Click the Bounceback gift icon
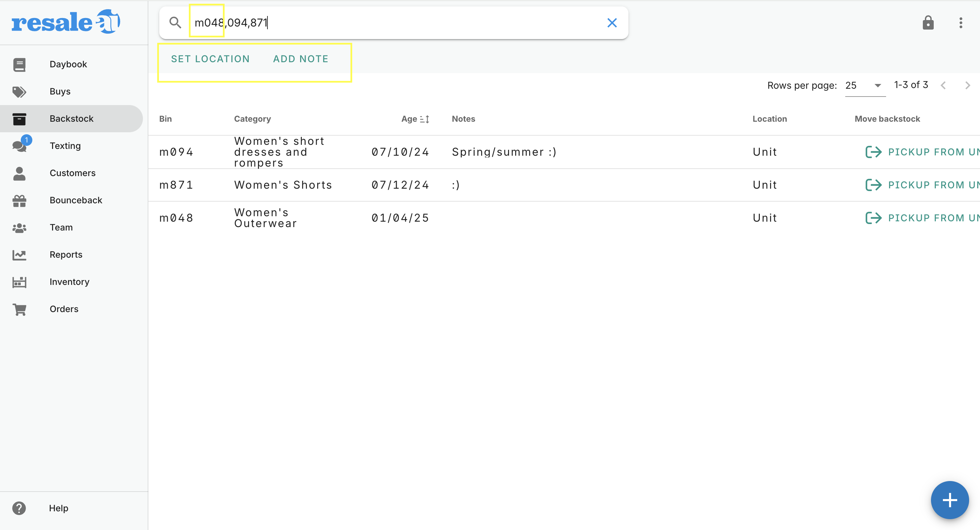Image resolution: width=980 pixels, height=530 pixels. 19,200
